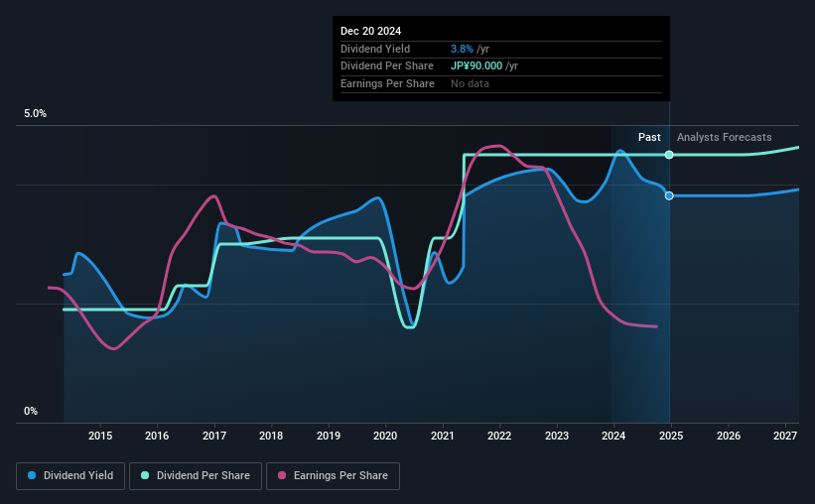Click the blue Dividend Yield legend dot
The height and width of the screenshot is (504, 815).
[32, 475]
